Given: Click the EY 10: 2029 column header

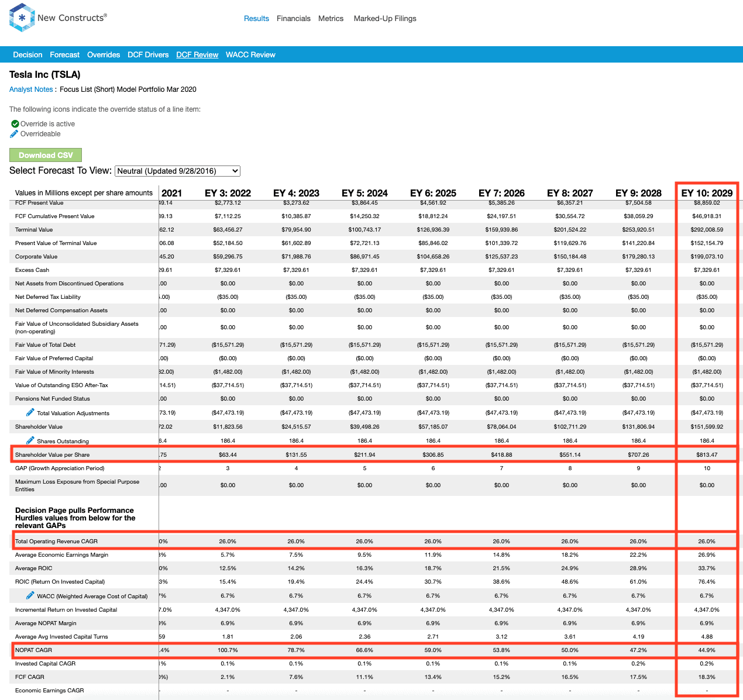Looking at the screenshot, I should pos(707,193).
